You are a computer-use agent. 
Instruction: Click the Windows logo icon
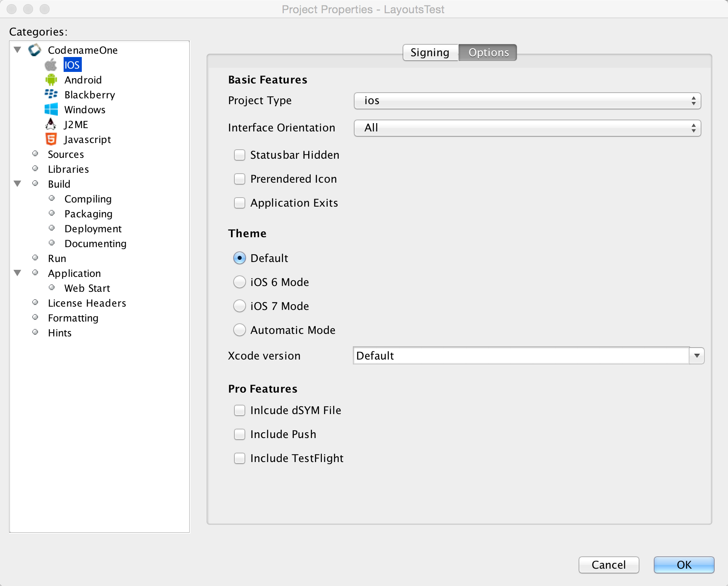(51, 110)
